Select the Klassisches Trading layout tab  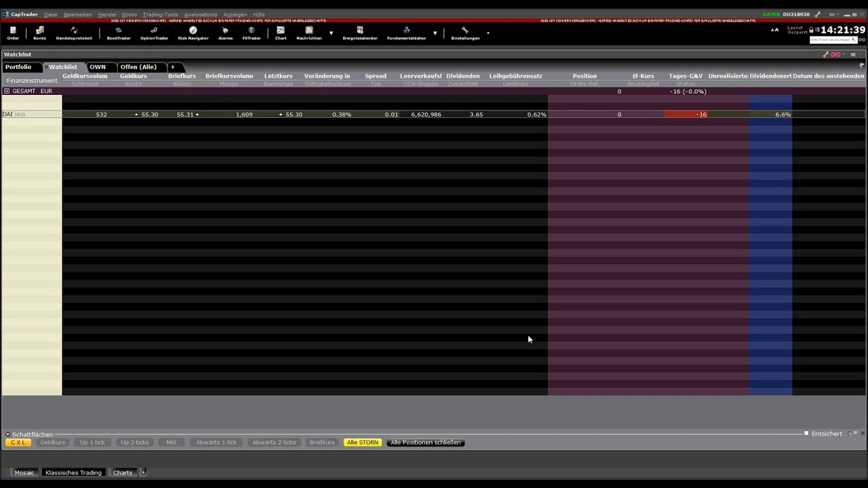tap(73, 472)
